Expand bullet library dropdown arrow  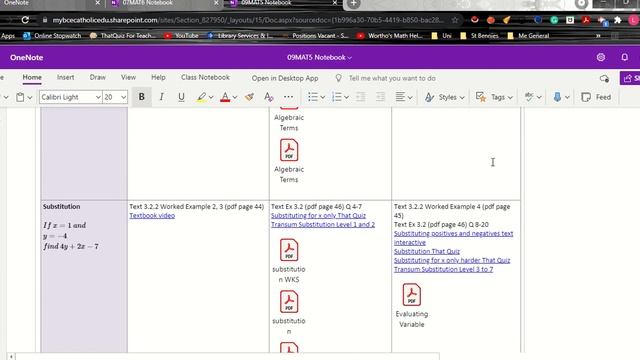[x=322, y=97]
